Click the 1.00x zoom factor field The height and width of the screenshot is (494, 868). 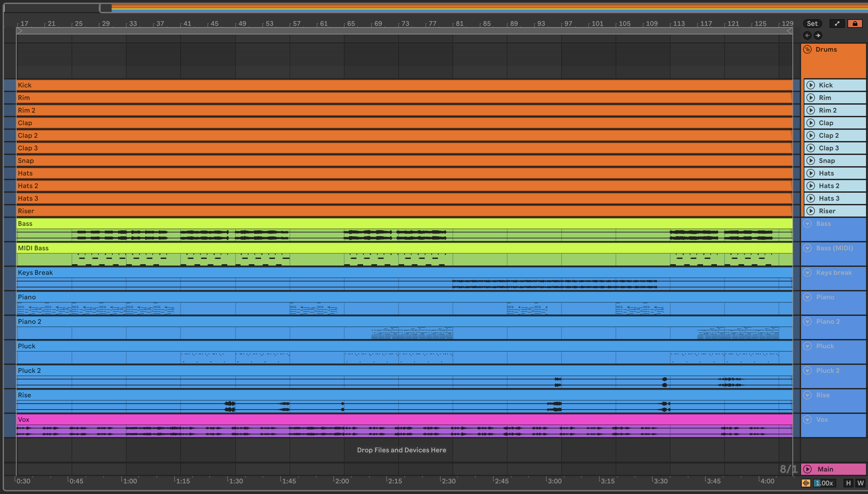[x=824, y=483]
